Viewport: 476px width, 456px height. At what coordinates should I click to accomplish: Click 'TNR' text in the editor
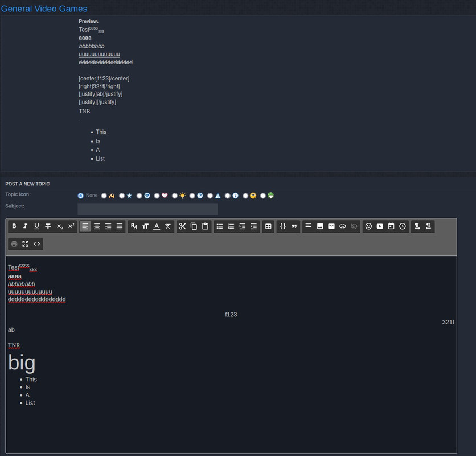[14, 345]
